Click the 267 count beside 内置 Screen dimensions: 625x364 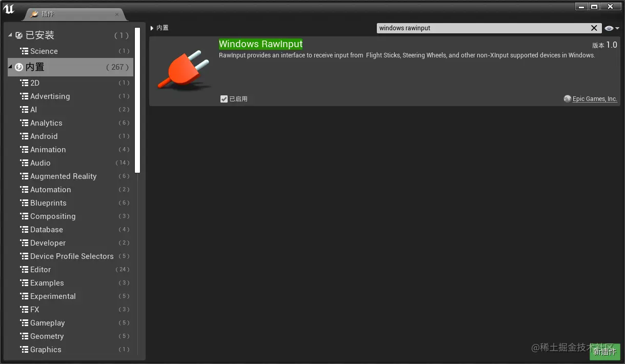pos(117,67)
